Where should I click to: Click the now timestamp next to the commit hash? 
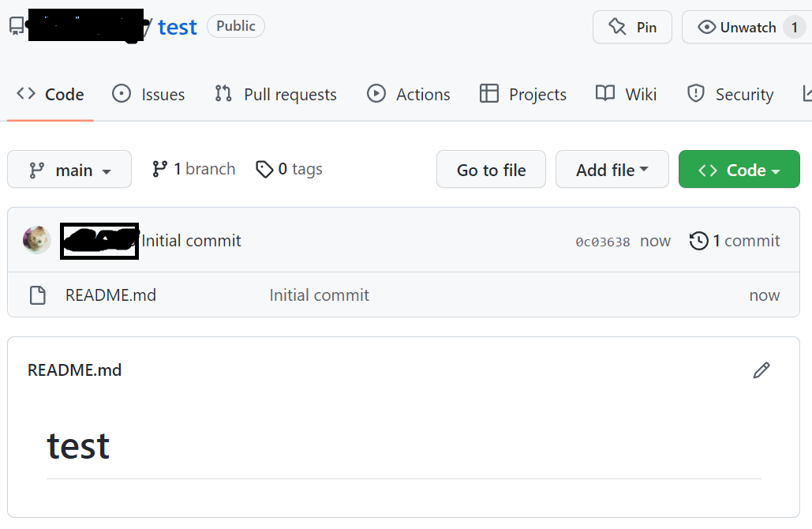[655, 241]
